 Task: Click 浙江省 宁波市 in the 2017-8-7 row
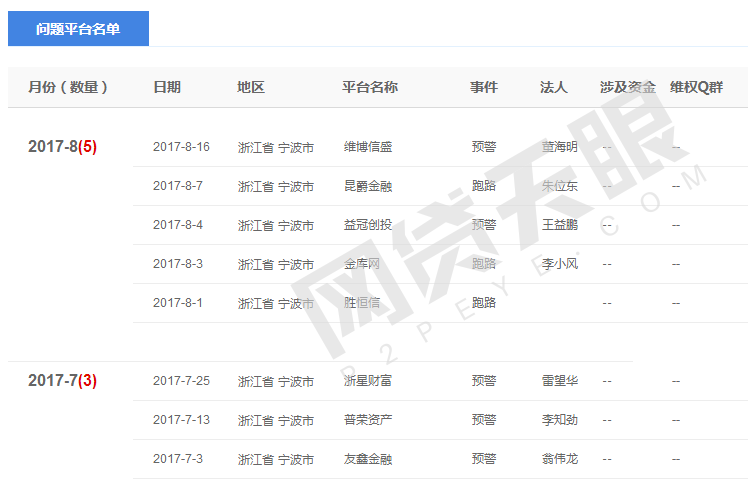[x=276, y=187]
